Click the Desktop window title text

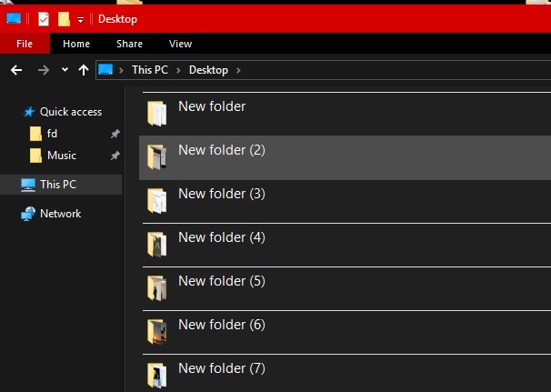pyautogui.click(x=117, y=19)
